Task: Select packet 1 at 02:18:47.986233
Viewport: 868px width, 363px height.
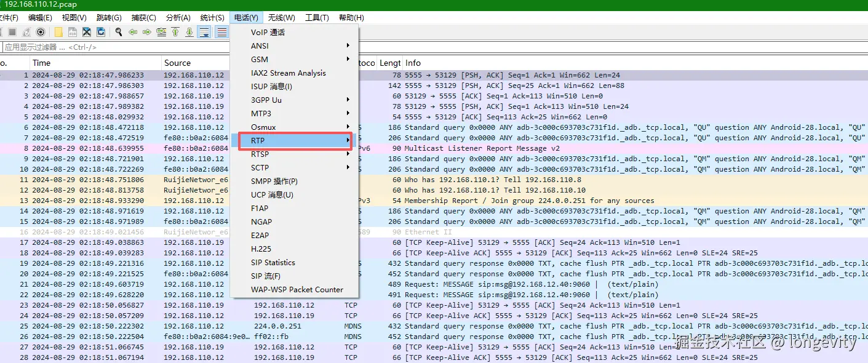Action: (x=434, y=75)
